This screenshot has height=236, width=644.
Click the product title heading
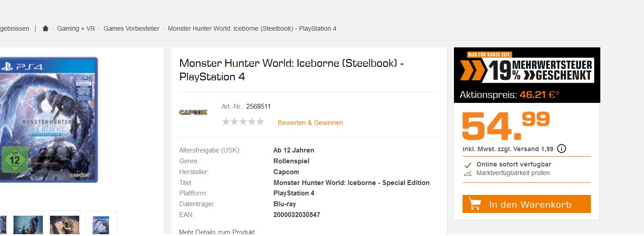point(291,70)
